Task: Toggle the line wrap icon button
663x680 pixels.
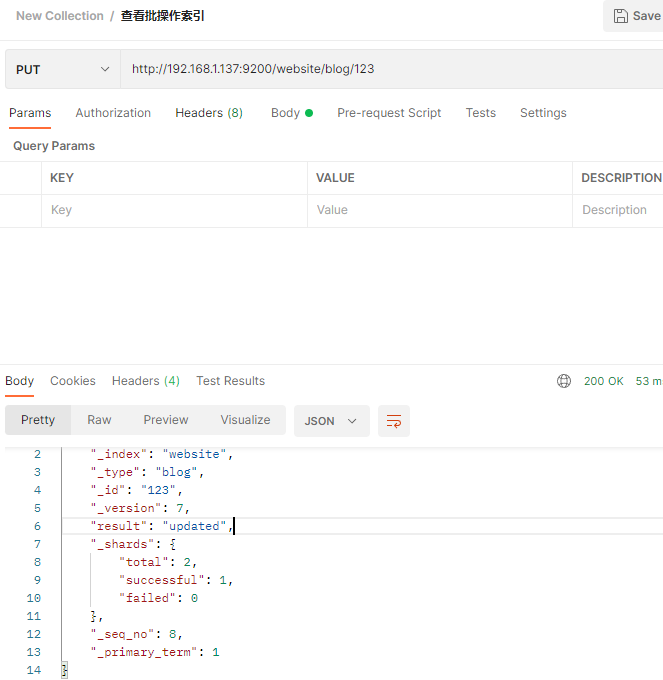Action: 394,421
